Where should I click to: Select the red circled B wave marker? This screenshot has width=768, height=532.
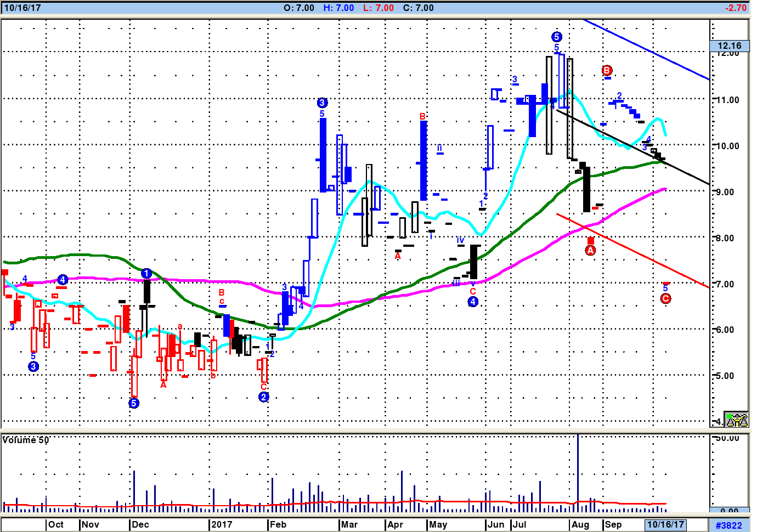[x=607, y=70]
